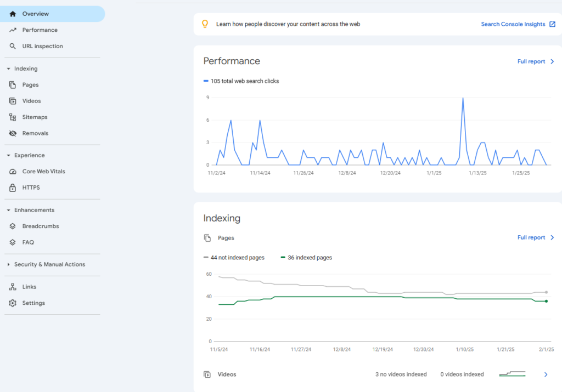Screen dimensions: 562x392
Task: Collapse the Experience section arrow
Action: [x=8, y=156]
